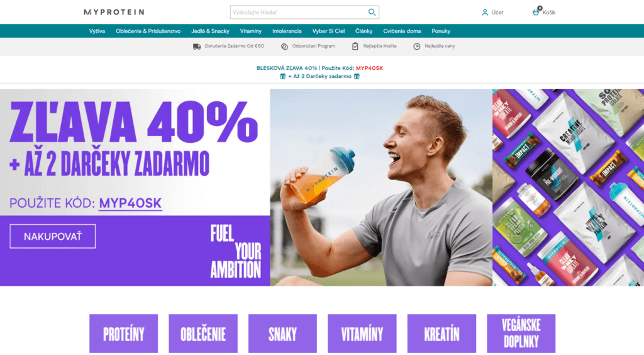The image size is (644, 355).
Task: Select the Články menu item
Action: pyautogui.click(x=364, y=31)
